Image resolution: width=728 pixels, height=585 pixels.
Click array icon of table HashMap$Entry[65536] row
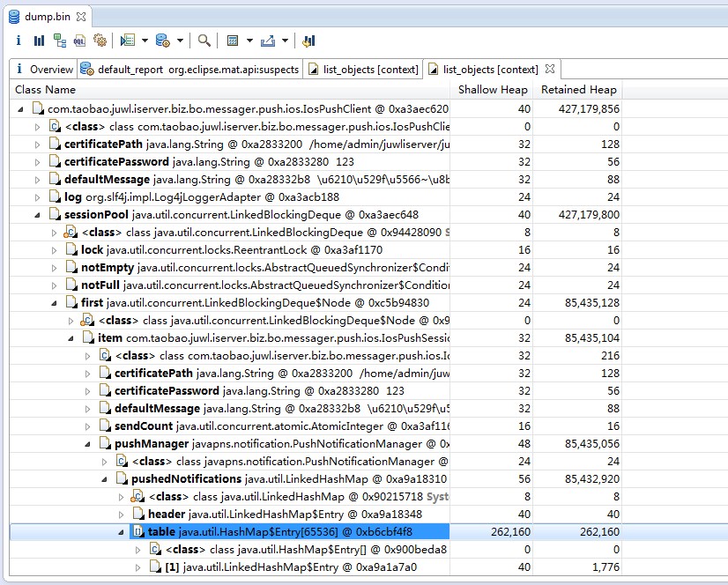(x=137, y=531)
